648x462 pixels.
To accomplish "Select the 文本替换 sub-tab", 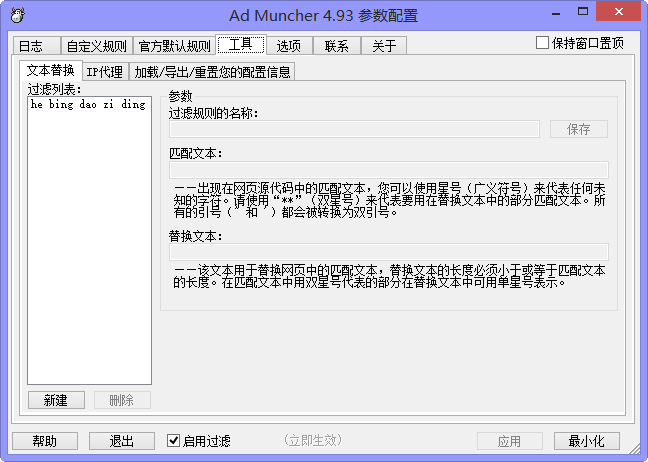I will [x=51, y=70].
